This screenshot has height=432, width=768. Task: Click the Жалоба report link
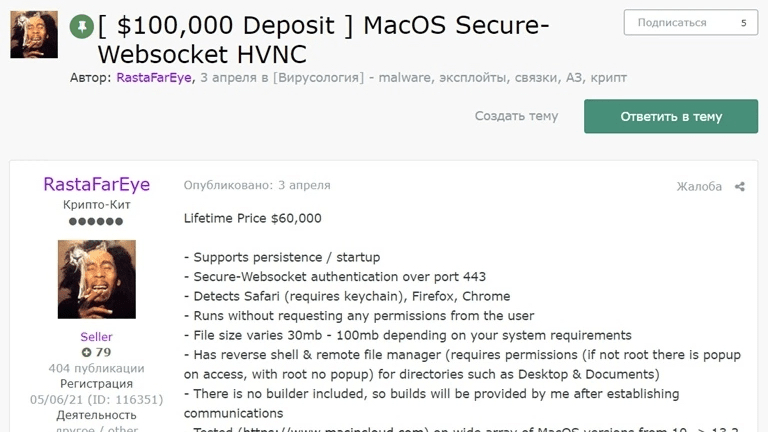(699, 187)
